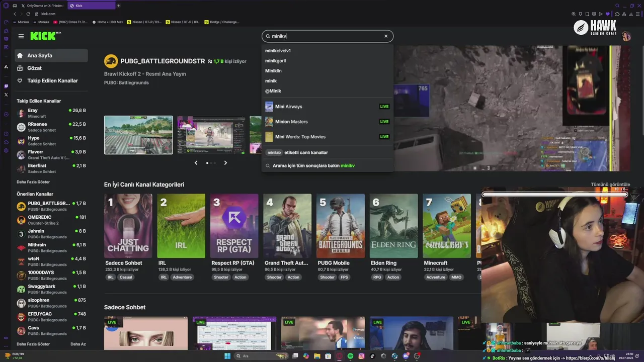This screenshot has width=644, height=362.
Task: Pick the "minik" suggestion
Action: click(271, 81)
